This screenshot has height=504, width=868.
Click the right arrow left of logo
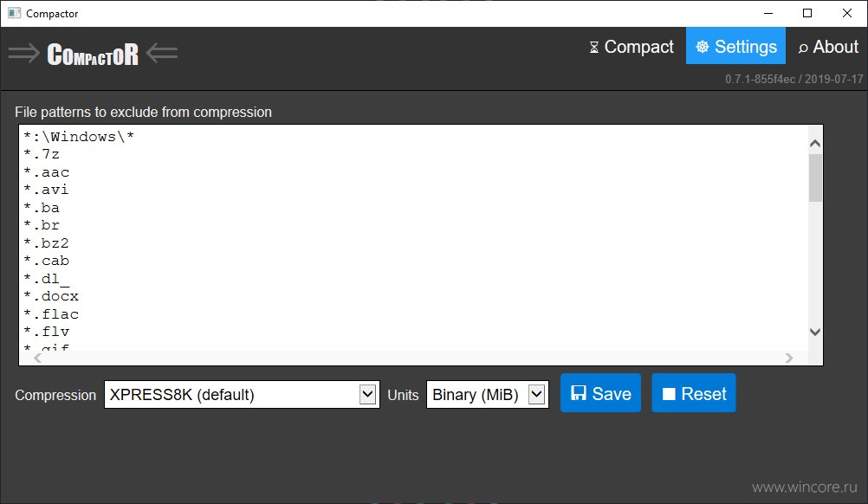pos(23,53)
